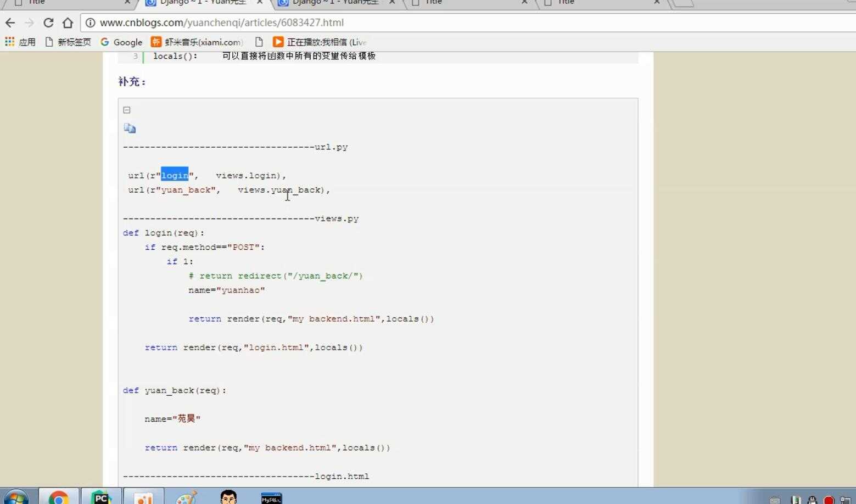Screen dimensions: 856x504
Task: Click the if req.method=="POST": line
Action: 205,247
